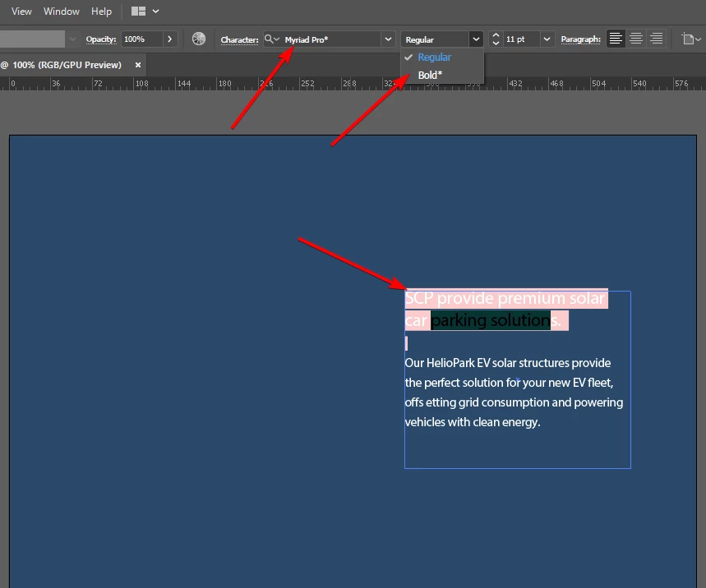Open the Character panel link
Viewport: 706px width, 588px height.
(239, 39)
